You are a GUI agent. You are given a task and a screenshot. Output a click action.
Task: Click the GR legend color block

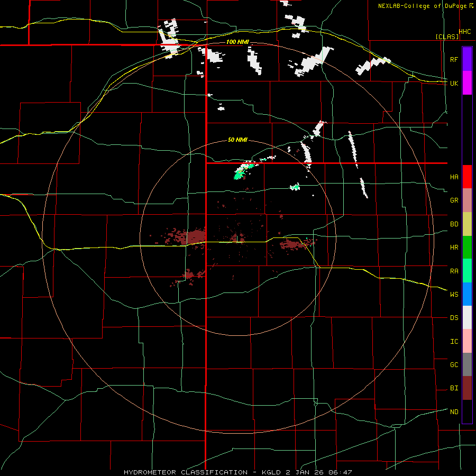point(467,200)
